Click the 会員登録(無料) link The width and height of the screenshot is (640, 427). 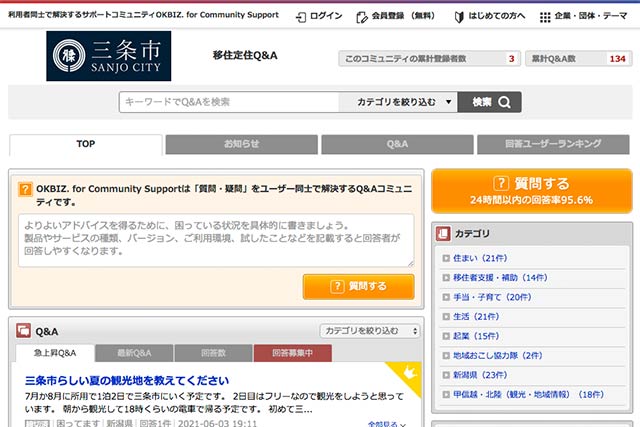[403, 16]
